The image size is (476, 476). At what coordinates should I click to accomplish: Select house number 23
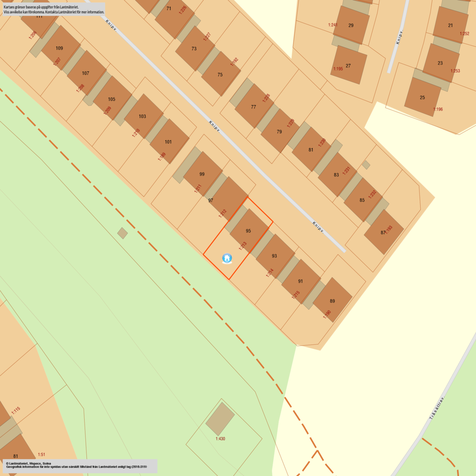pyautogui.click(x=440, y=63)
